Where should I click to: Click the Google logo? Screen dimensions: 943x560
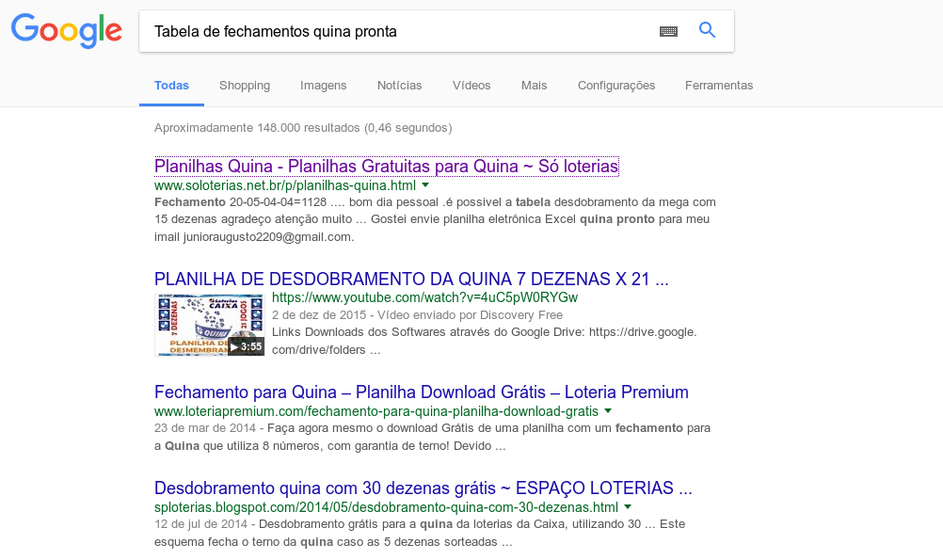tap(67, 31)
